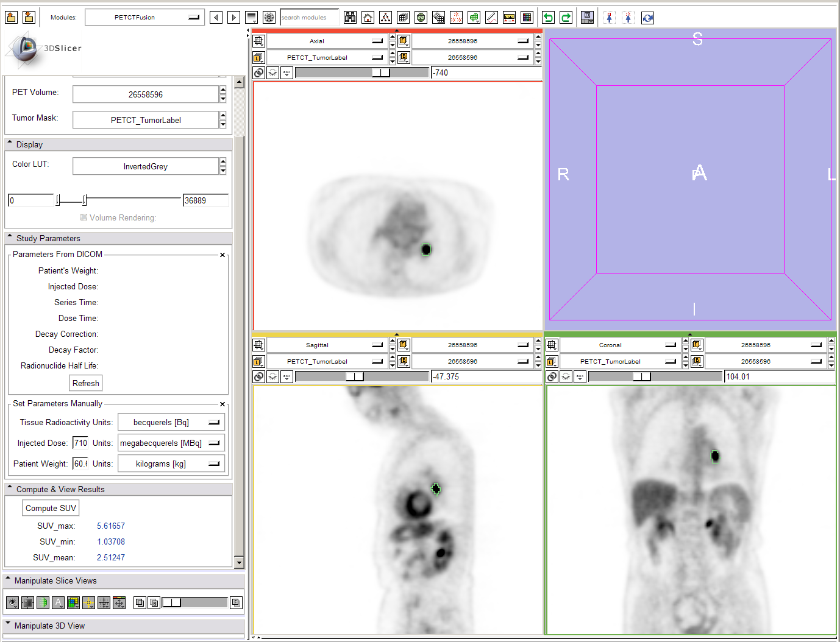Click the binoculars search icon
The image size is (840, 642).
click(x=350, y=17)
